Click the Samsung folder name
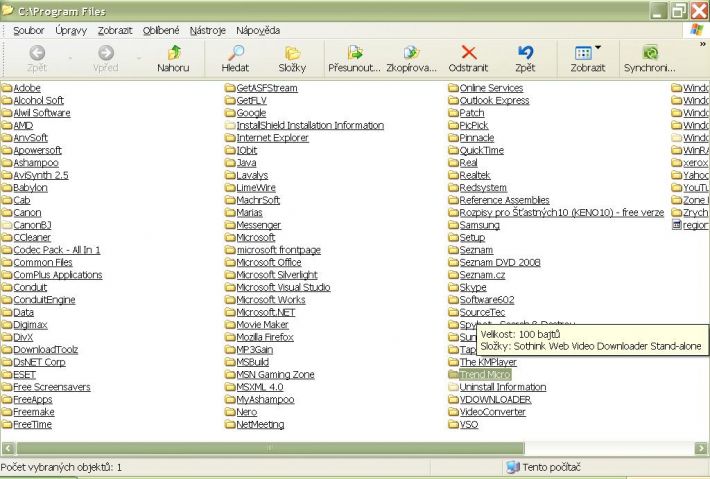 coord(480,225)
